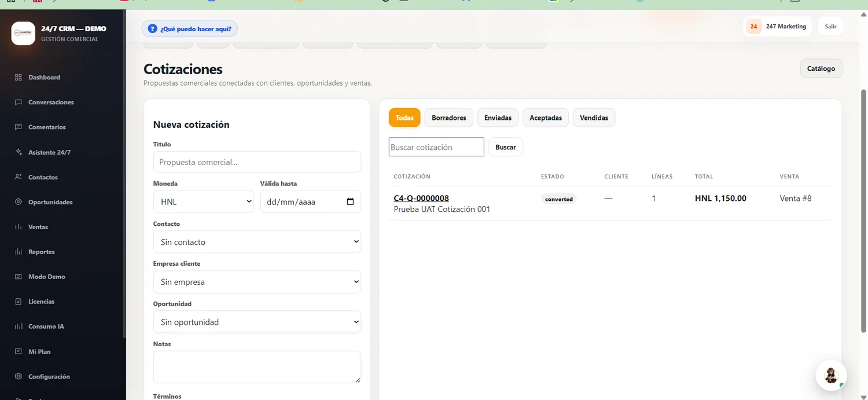Open Ventas in the sidebar
868x400 pixels.
pyautogui.click(x=38, y=227)
